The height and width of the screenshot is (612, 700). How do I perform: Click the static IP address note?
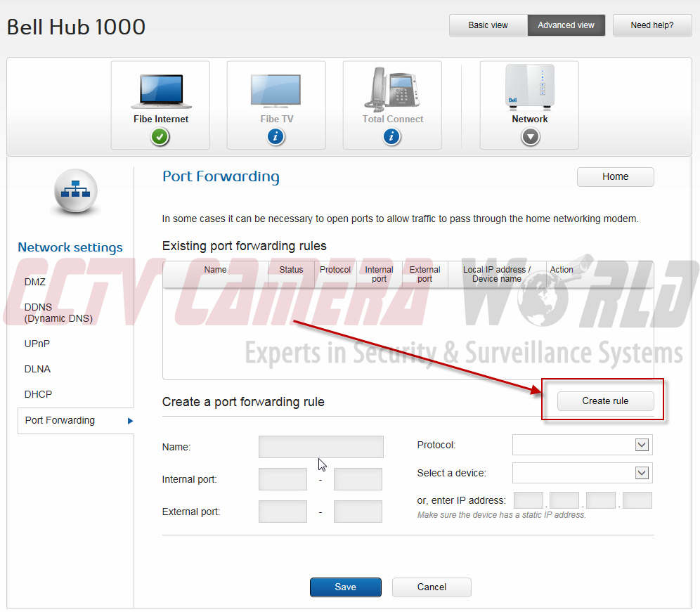(501, 515)
